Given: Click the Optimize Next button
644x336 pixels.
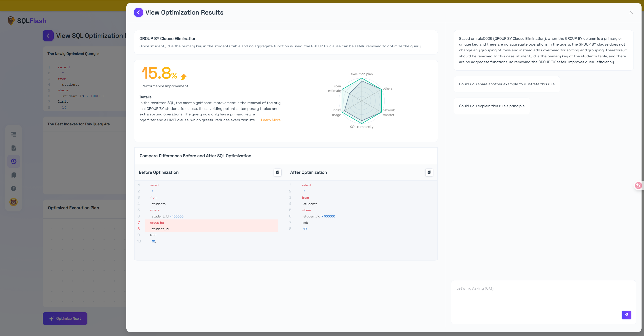Looking at the screenshot, I should pyautogui.click(x=65, y=319).
